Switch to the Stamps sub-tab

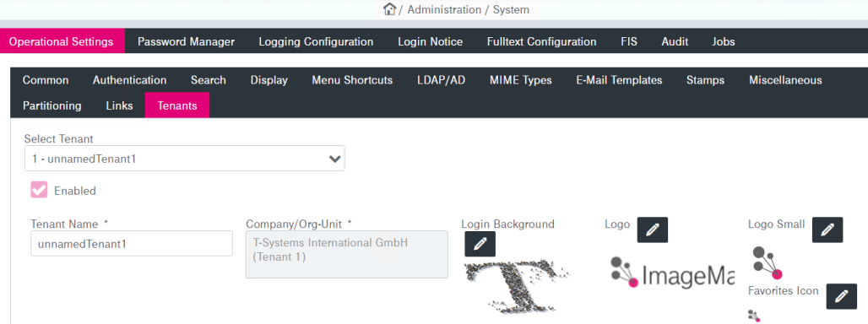click(x=705, y=80)
